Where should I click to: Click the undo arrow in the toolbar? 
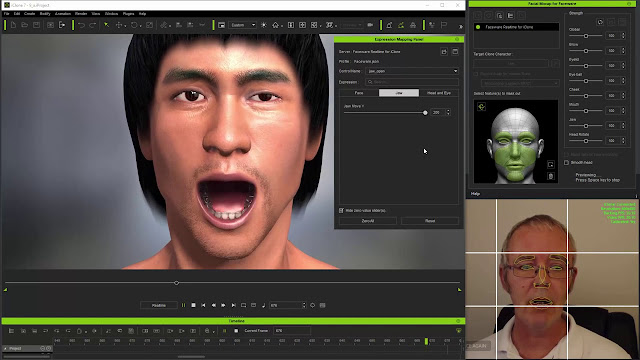[x=81, y=25]
